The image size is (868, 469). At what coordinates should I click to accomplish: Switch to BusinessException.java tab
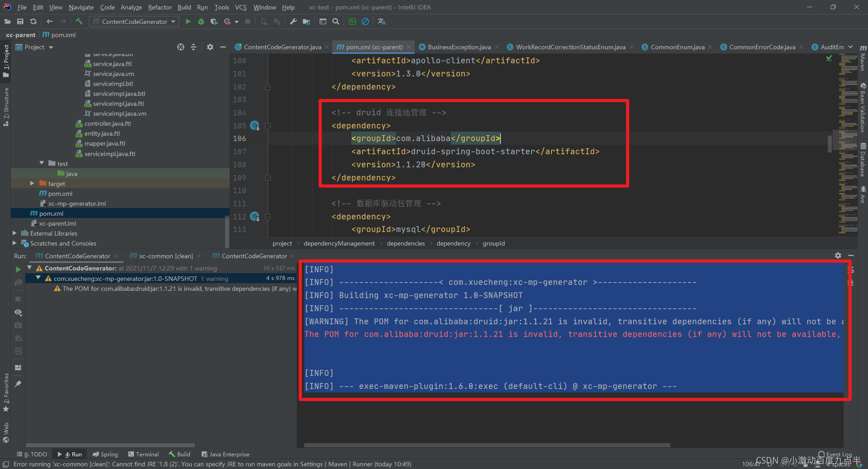click(459, 47)
